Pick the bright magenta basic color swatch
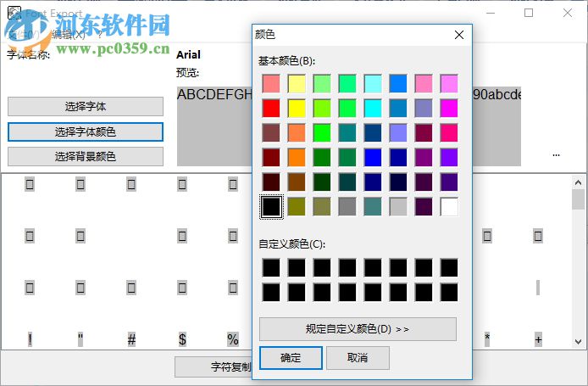588x386 pixels. pos(449,108)
